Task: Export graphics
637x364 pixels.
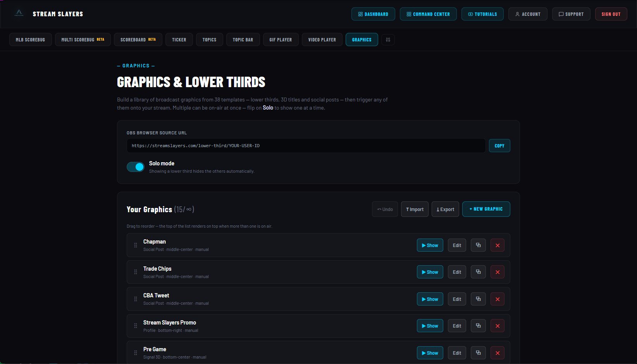Action: pos(445,209)
